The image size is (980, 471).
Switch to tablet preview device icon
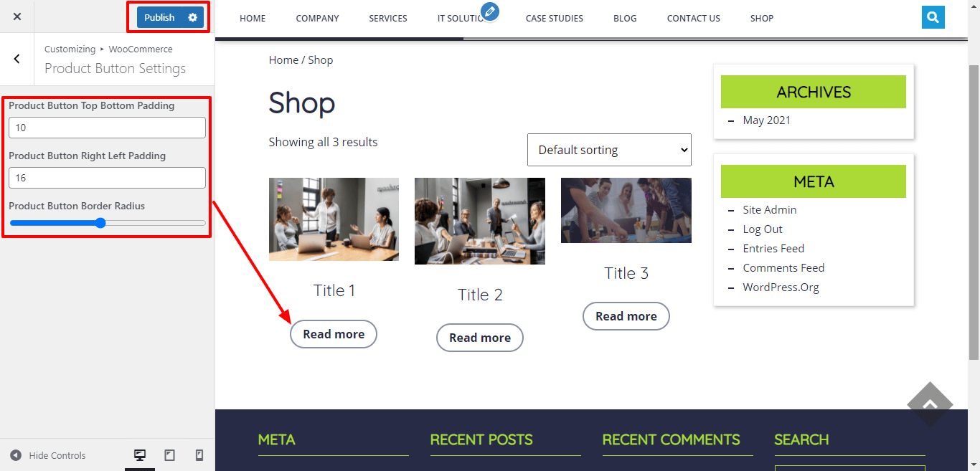tap(170, 455)
